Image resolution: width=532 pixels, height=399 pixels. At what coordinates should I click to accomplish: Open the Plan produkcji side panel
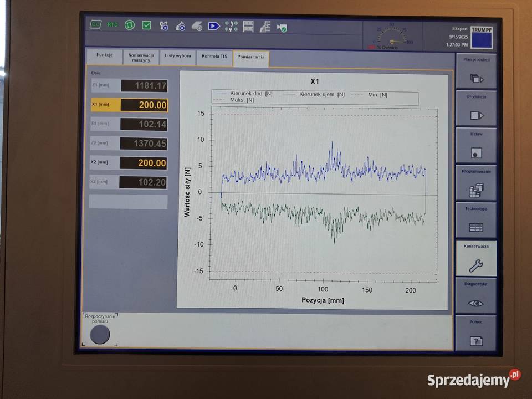[x=476, y=71]
